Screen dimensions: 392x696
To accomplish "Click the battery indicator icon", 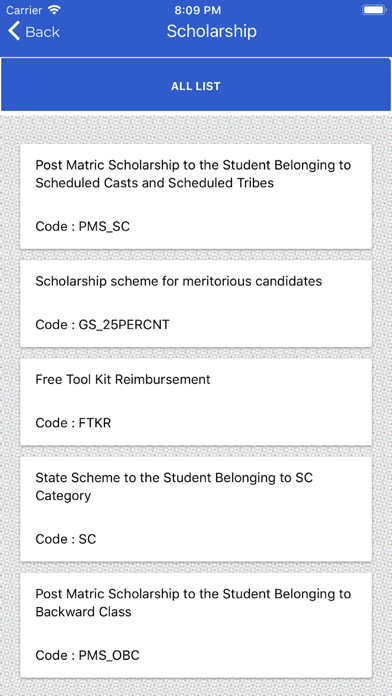I will [374, 10].
